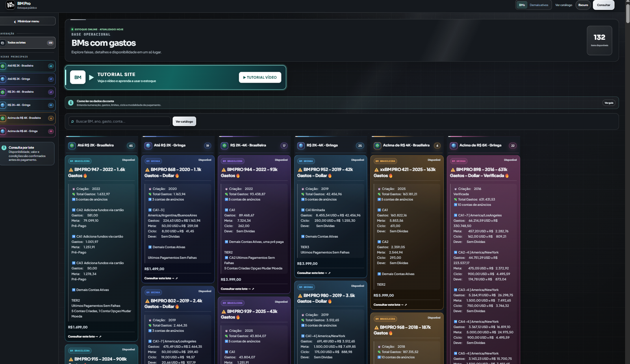Follow Consultar este lote on the R$ 1.699,00 card

(x=85, y=336)
